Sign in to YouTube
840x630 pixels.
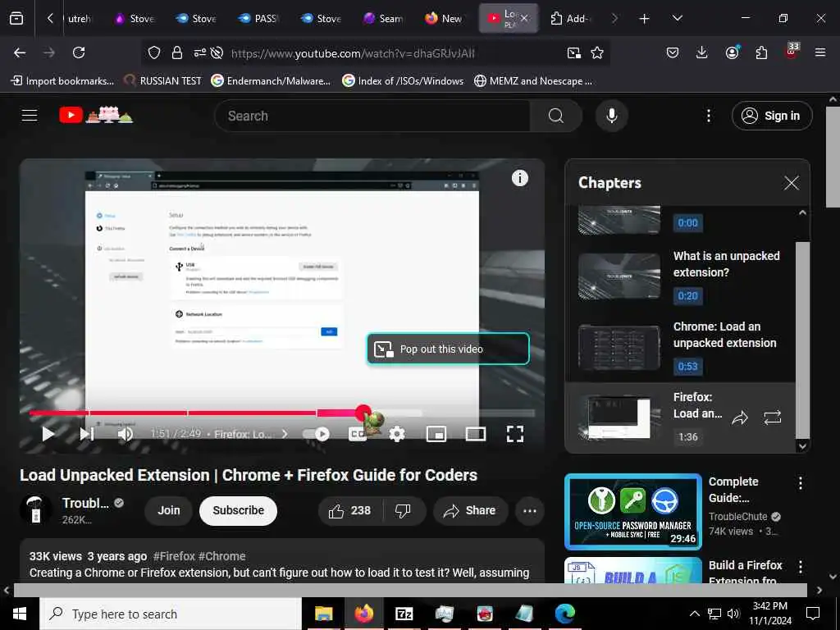point(772,116)
